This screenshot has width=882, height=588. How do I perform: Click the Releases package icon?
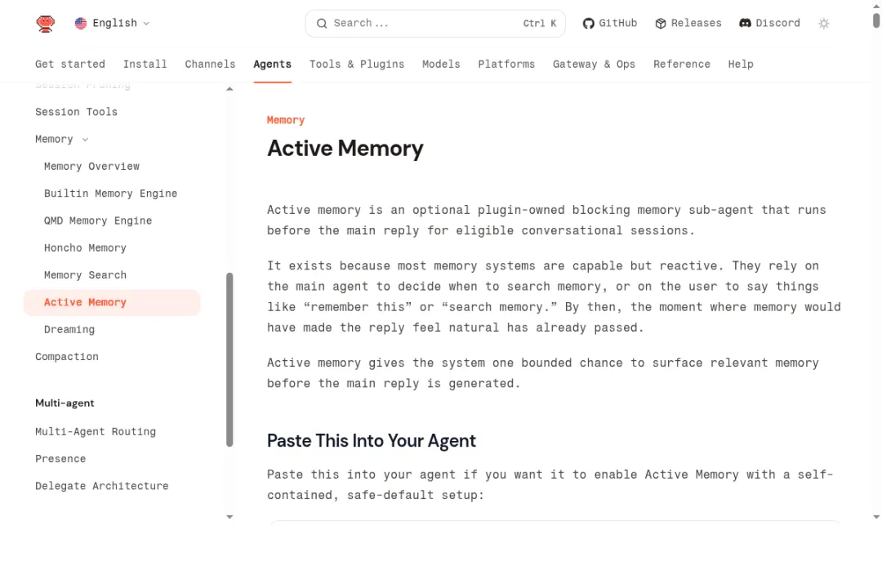(x=661, y=24)
